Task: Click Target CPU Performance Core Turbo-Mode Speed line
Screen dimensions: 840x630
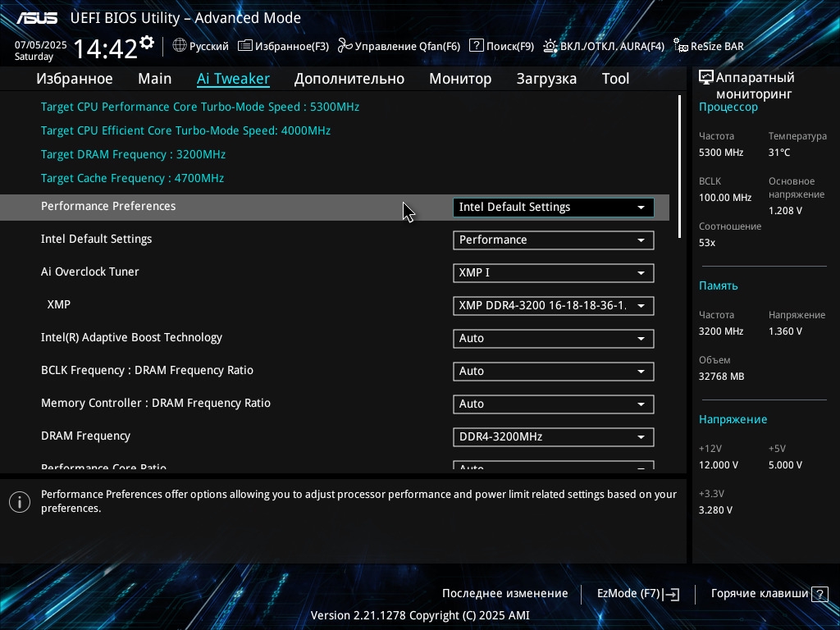Action: [200, 107]
